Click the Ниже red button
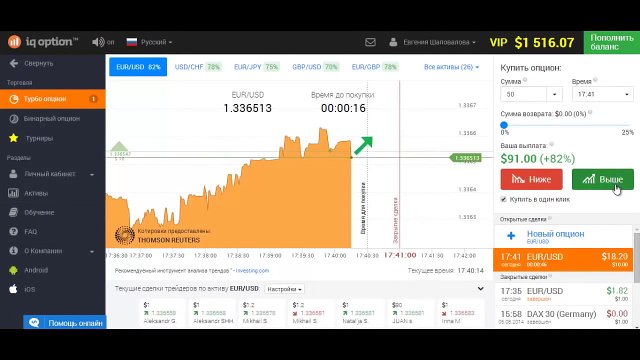This screenshot has height=360, width=640. (x=531, y=179)
